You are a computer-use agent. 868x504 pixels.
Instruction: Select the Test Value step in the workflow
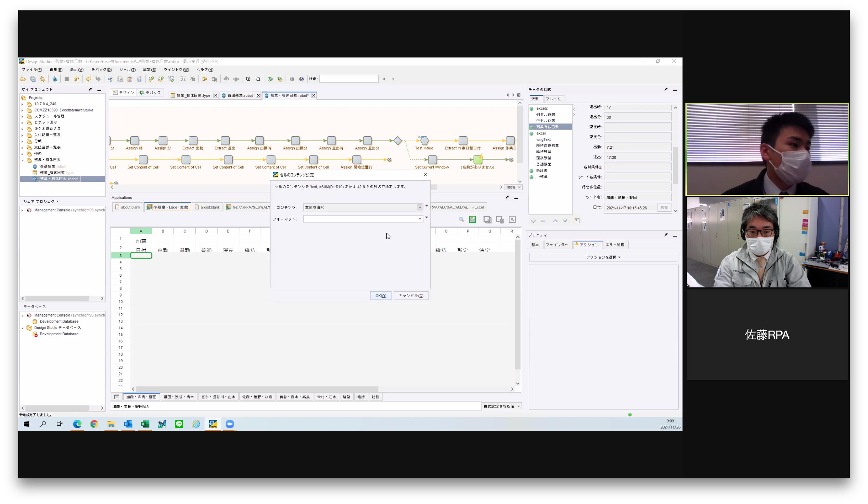click(x=424, y=141)
